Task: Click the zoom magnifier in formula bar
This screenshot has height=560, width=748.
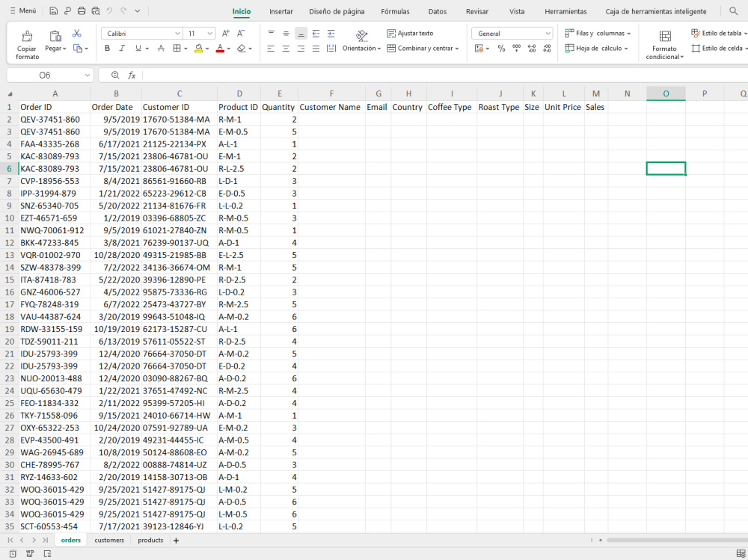Action: (x=115, y=75)
